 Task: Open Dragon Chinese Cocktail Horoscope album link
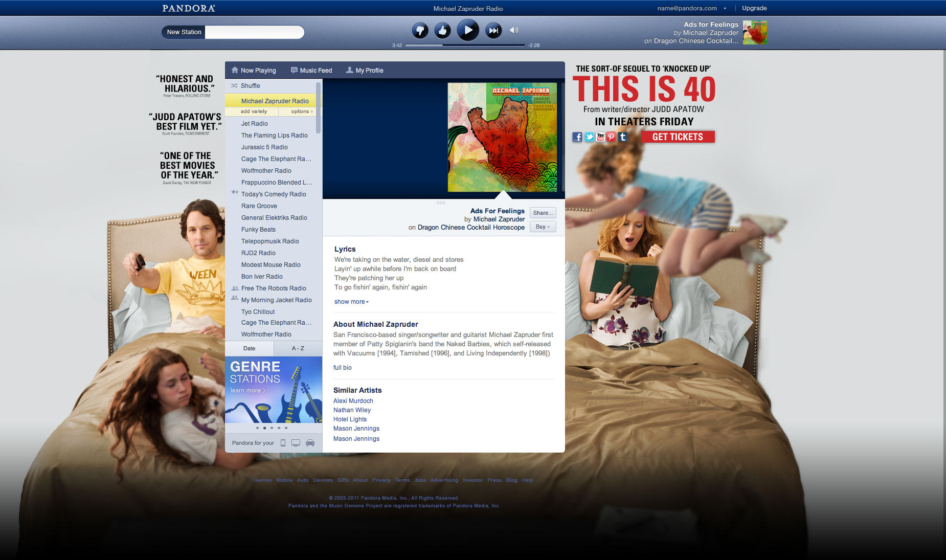point(471,228)
